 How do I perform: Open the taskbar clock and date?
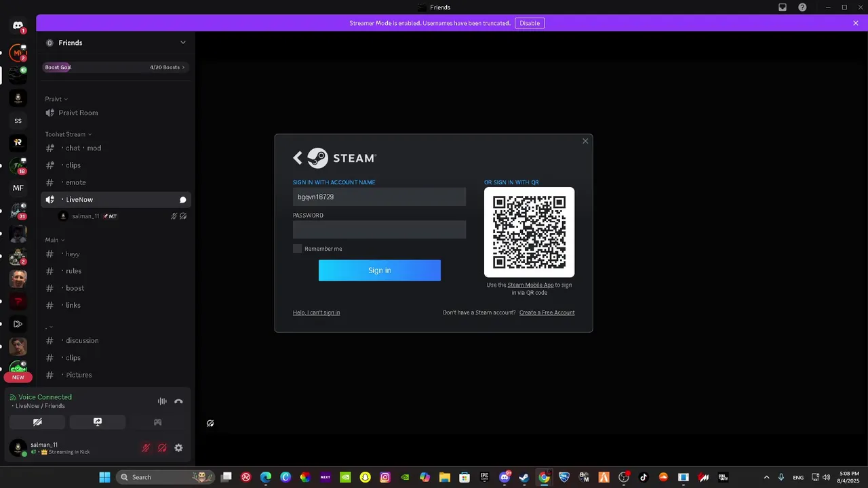(849, 477)
